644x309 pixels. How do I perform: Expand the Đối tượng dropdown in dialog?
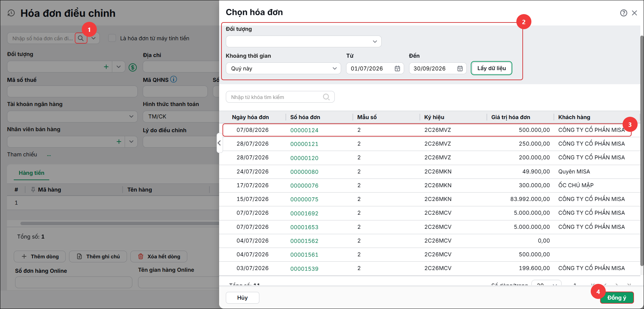click(375, 42)
